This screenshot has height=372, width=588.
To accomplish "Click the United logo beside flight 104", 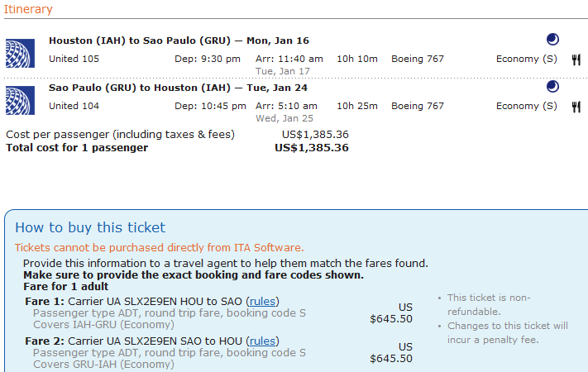I will (x=20, y=100).
